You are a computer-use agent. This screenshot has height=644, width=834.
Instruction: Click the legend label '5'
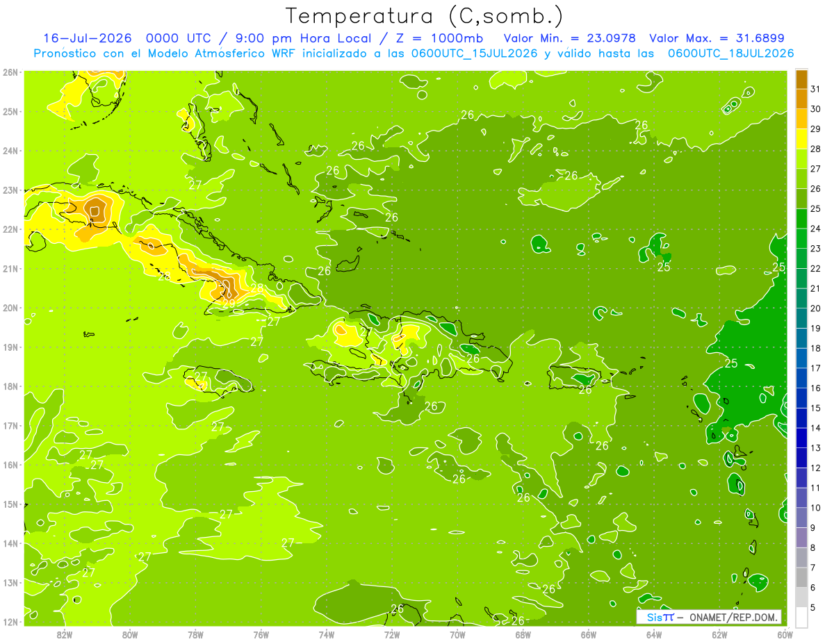814,607
